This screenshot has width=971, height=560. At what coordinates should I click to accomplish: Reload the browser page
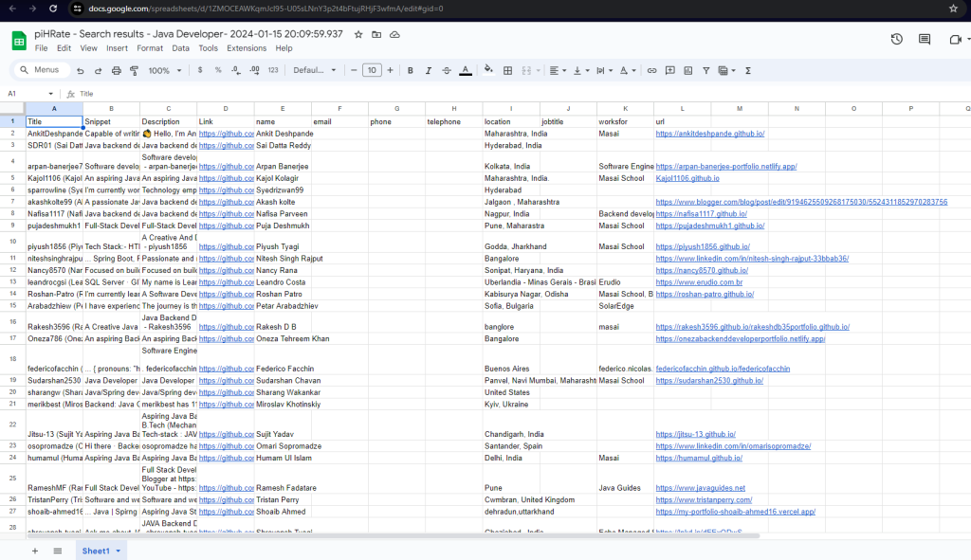(x=53, y=9)
